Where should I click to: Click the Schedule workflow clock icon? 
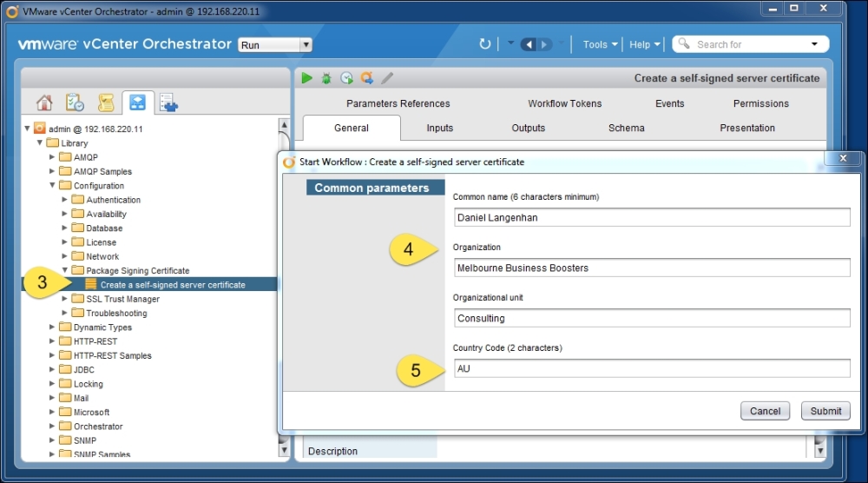pyautogui.click(x=346, y=78)
